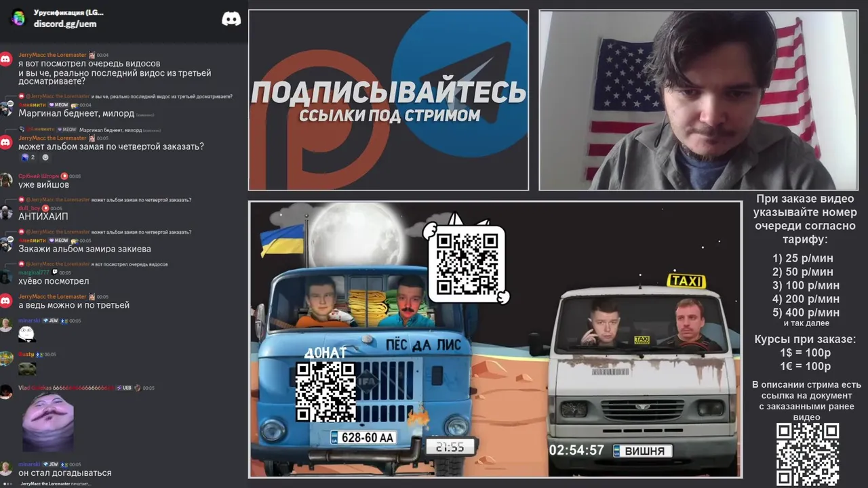Click message text 'АНТИХАИП'

coord(43,216)
